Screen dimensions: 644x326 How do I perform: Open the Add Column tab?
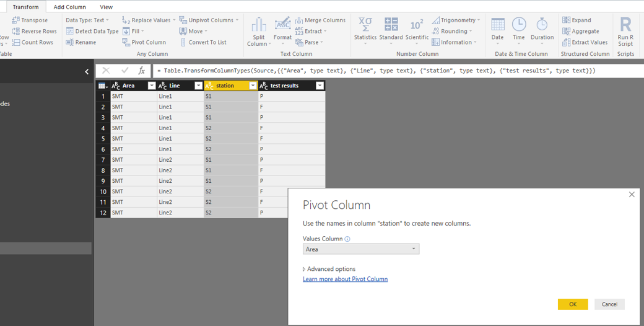69,7
